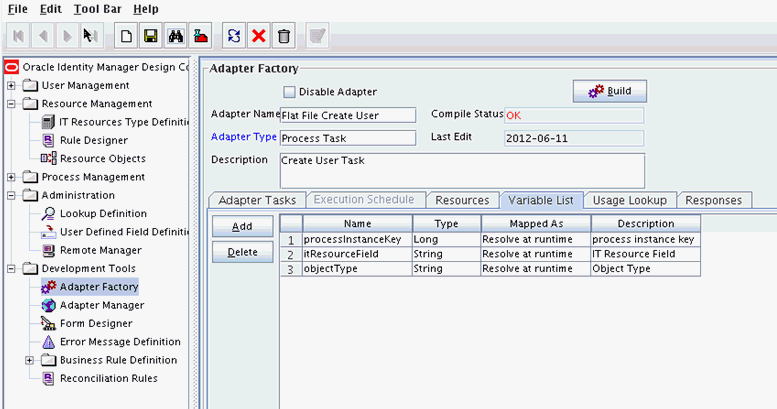Click the Rule Designer icon

click(48, 140)
